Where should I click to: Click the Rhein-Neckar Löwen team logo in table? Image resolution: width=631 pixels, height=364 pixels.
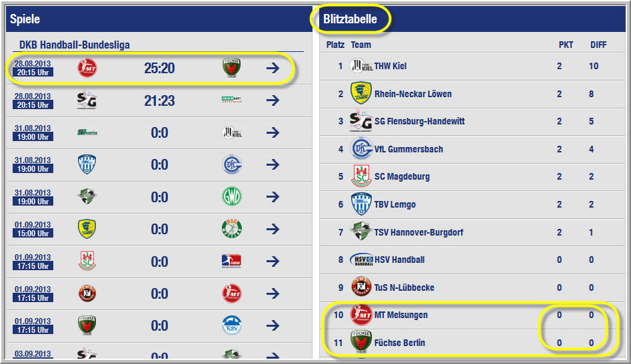pos(361,94)
